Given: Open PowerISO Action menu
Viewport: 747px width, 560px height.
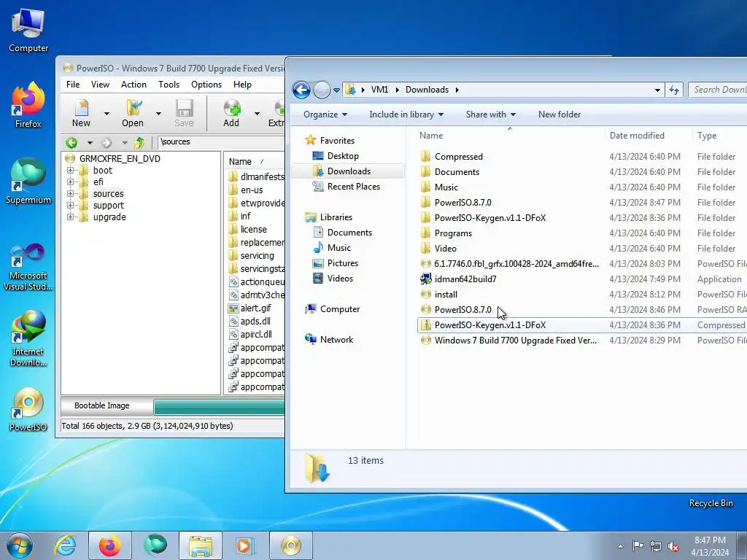Looking at the screenshot, I should point(133,85).
